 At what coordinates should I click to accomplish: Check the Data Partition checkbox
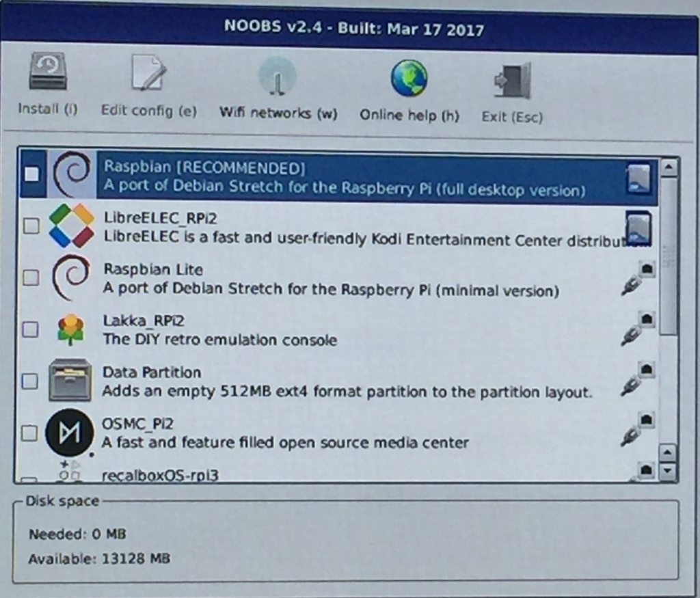click(30, 381)
